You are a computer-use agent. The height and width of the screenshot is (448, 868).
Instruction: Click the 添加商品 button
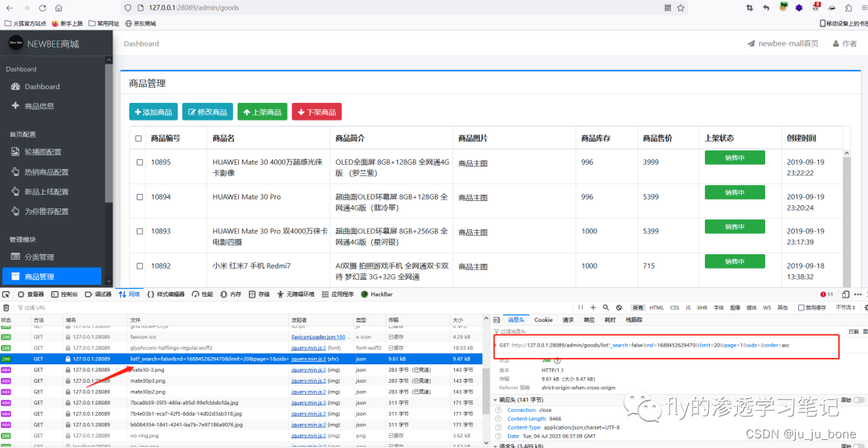pos(154,112)
